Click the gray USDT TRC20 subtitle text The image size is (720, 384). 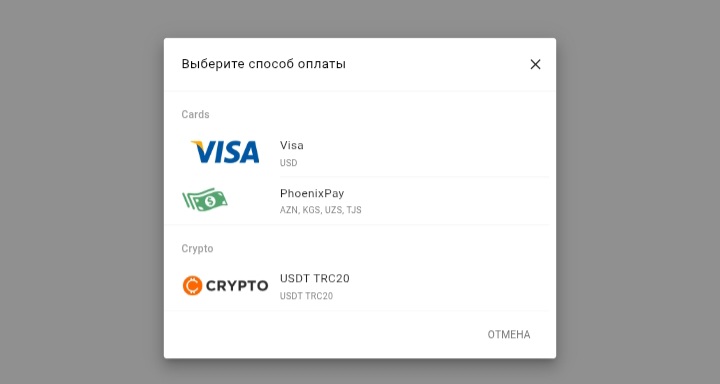(306, 296)
